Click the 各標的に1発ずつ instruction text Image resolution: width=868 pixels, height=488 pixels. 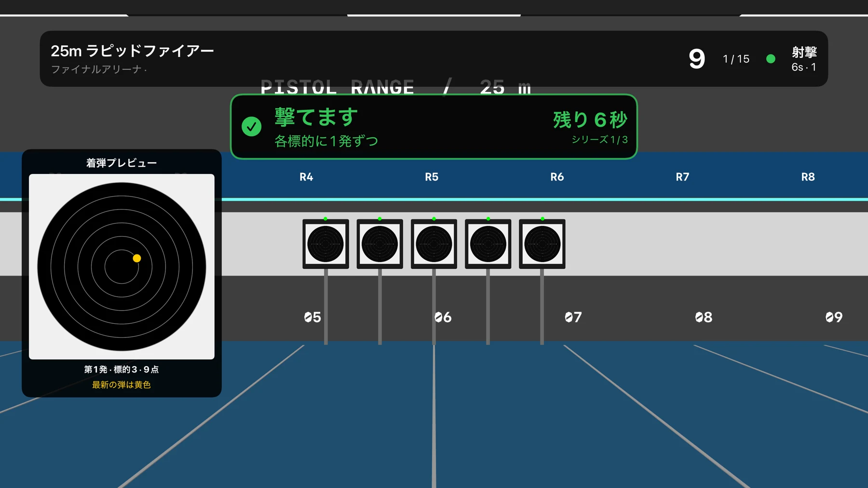click(326, 141)
